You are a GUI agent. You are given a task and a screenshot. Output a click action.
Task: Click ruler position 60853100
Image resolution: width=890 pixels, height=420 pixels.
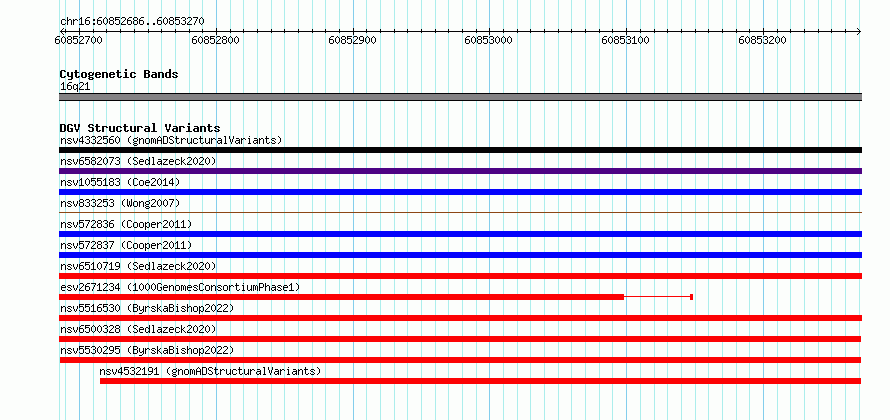625,40
